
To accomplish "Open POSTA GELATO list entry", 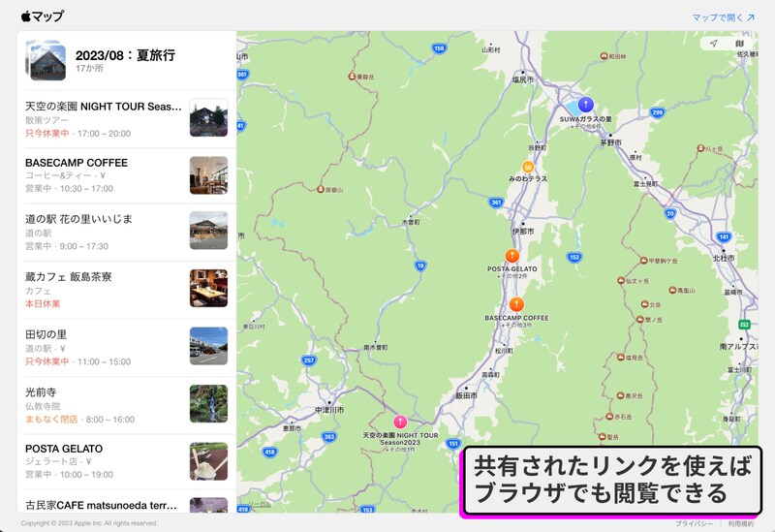I will 127,462.
